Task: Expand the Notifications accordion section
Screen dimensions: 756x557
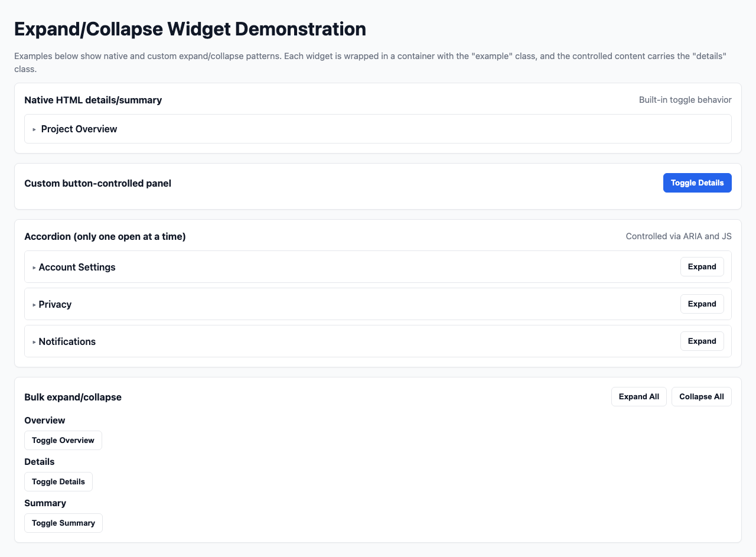Action: [x=702, y=341]
